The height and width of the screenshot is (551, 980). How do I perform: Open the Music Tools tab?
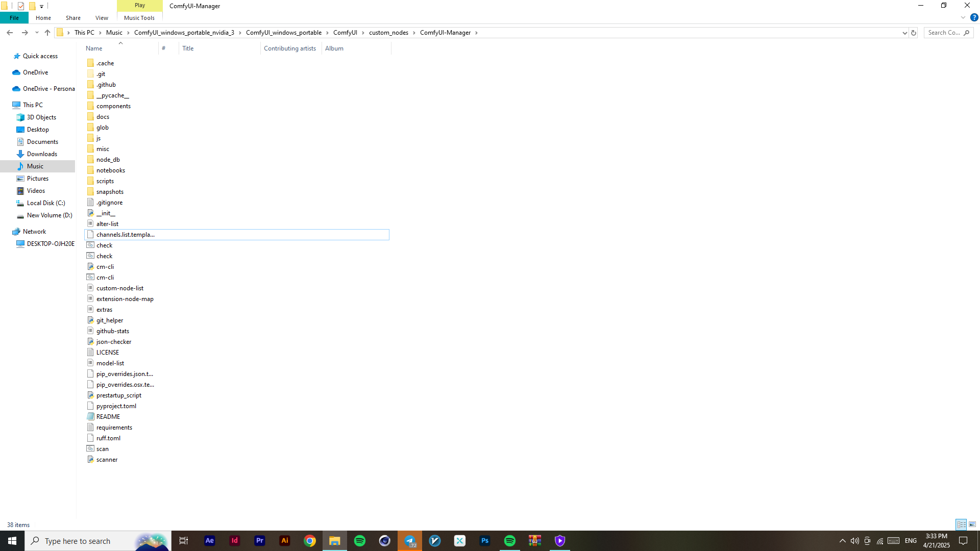pos(139,18)
